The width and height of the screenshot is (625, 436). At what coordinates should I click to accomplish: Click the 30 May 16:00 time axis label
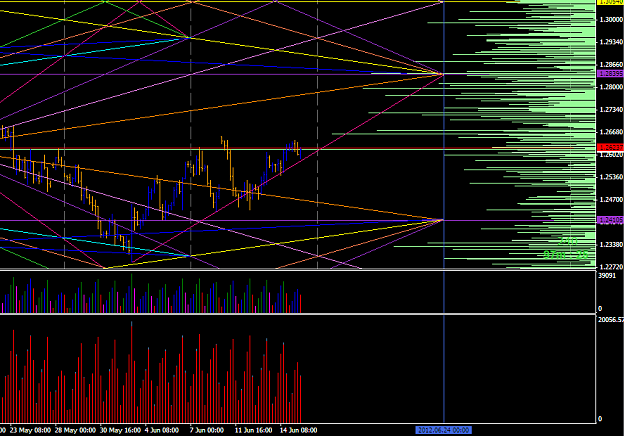click(x=120, y=430)
